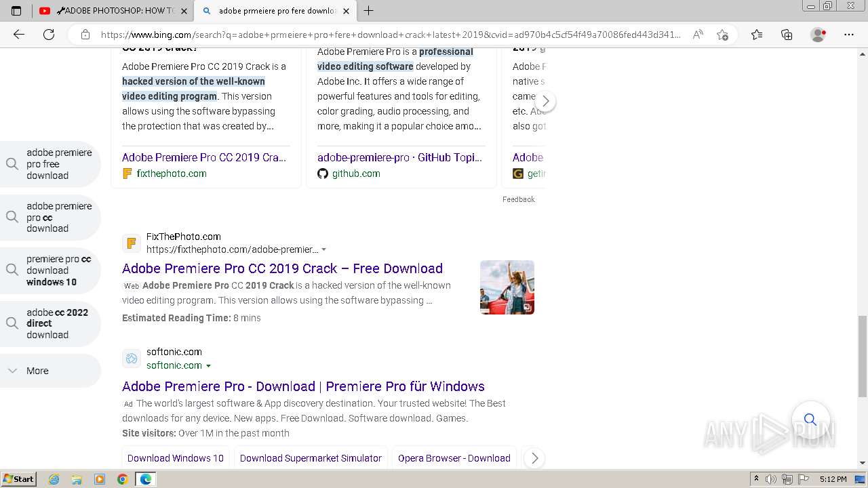Open Adobe Premiere Pro CC 2019 Cra... card link
This screenshot has height=488, width=868.
[x=204, y=157]
